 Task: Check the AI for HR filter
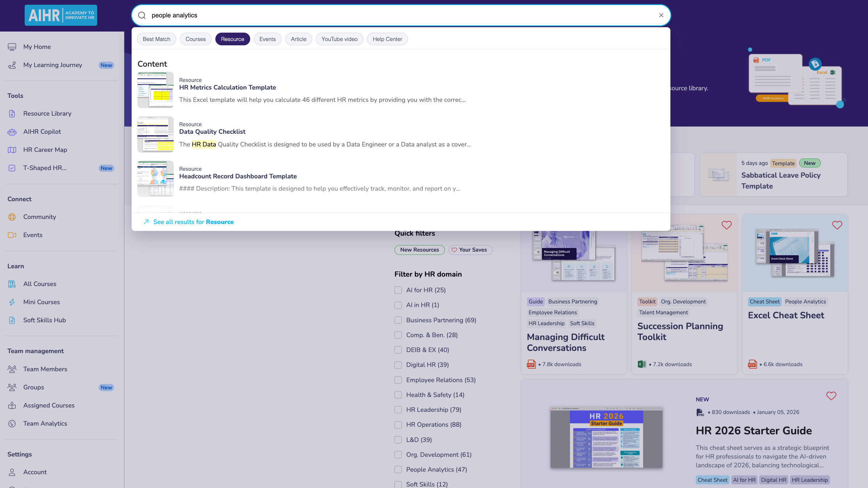pyautogui.click(x=398, y=290)
